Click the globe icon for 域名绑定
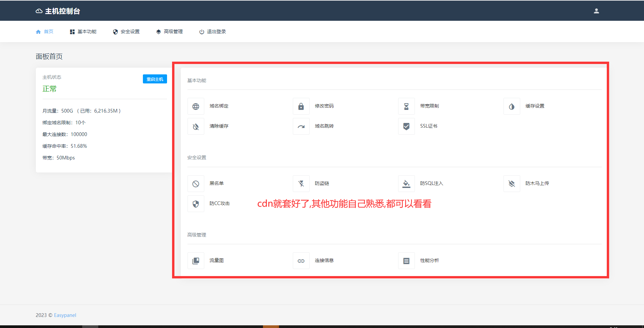The image size is (644, 328). pos(196,107)
